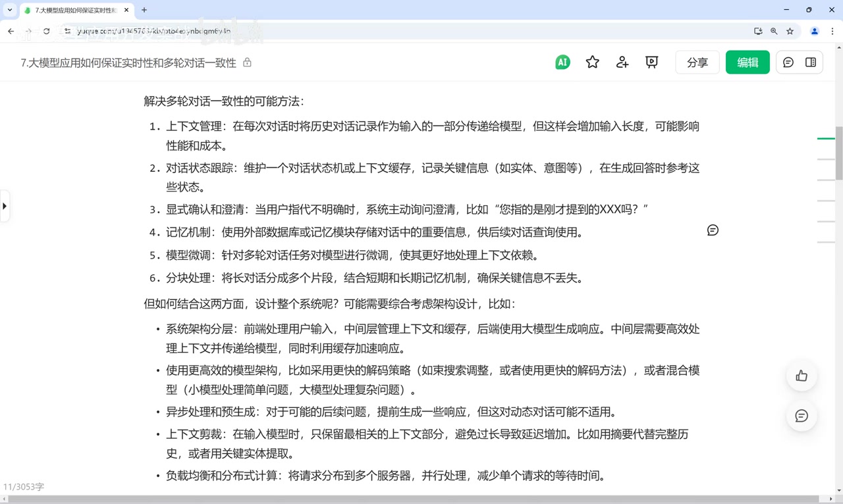Click the browser forward arrow

[x=28, y=31]
